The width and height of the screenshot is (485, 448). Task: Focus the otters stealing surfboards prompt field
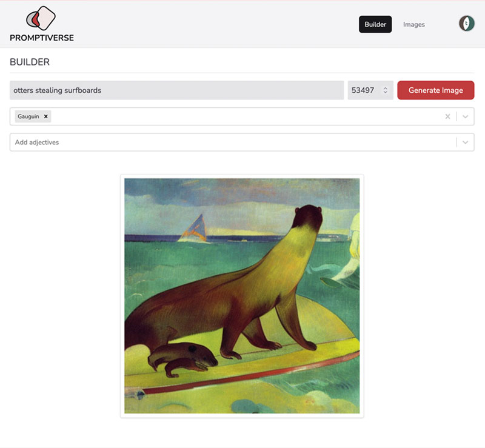[x=176, y=90]
